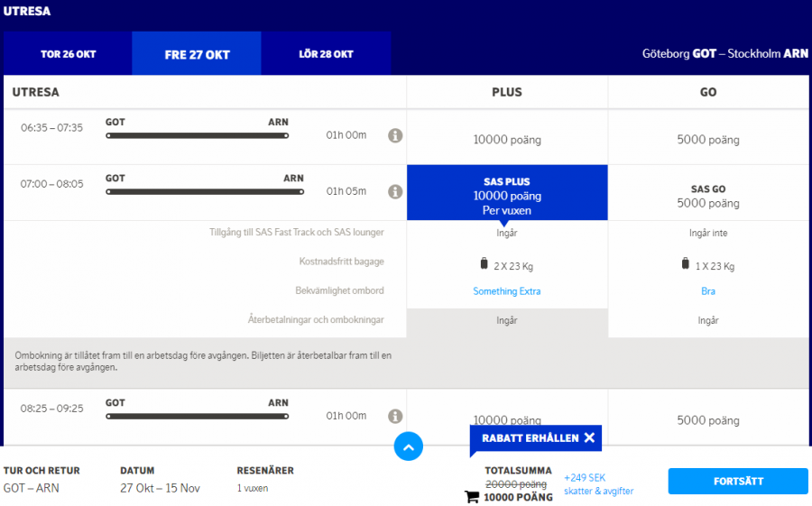812x506 pixels.
Task: Click info icon for 08:25 flight
Action: click(x=395, y=416)
